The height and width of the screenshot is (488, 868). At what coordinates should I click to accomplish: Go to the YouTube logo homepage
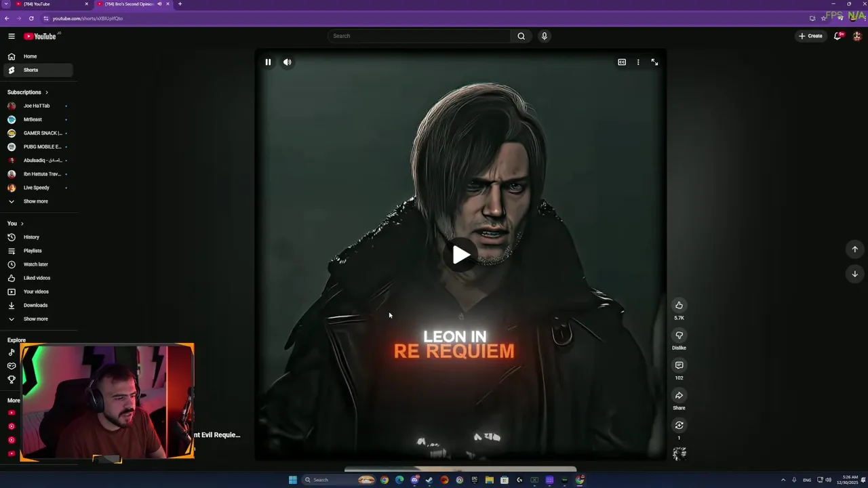pos(40,36)
